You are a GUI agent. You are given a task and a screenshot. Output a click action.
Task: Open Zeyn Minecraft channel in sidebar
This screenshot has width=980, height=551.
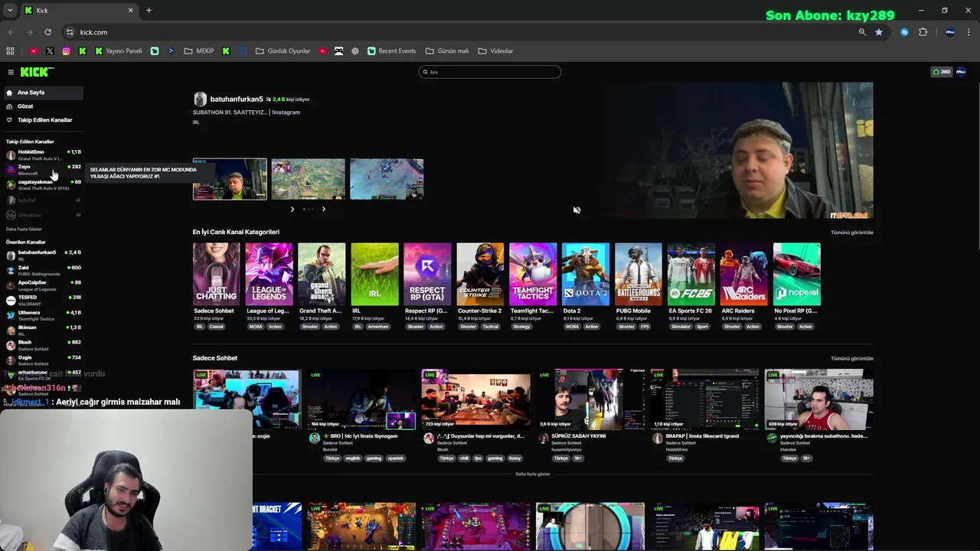(43, 170)
